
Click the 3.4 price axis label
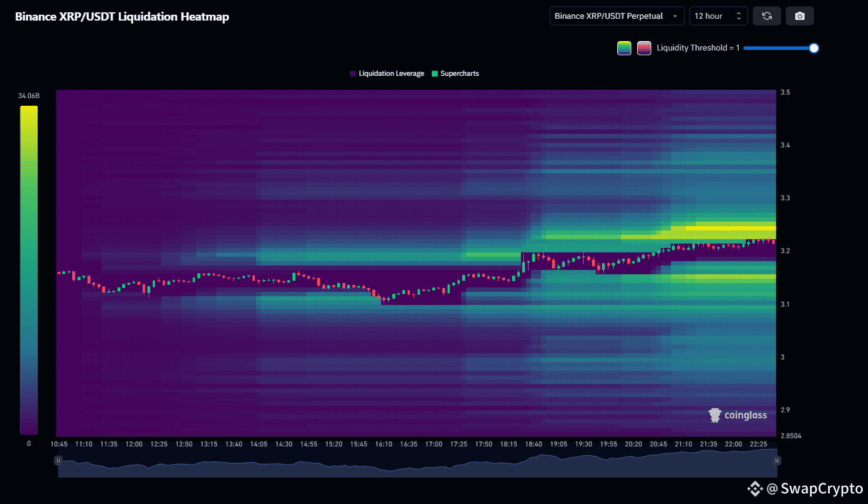pos(785,145)
